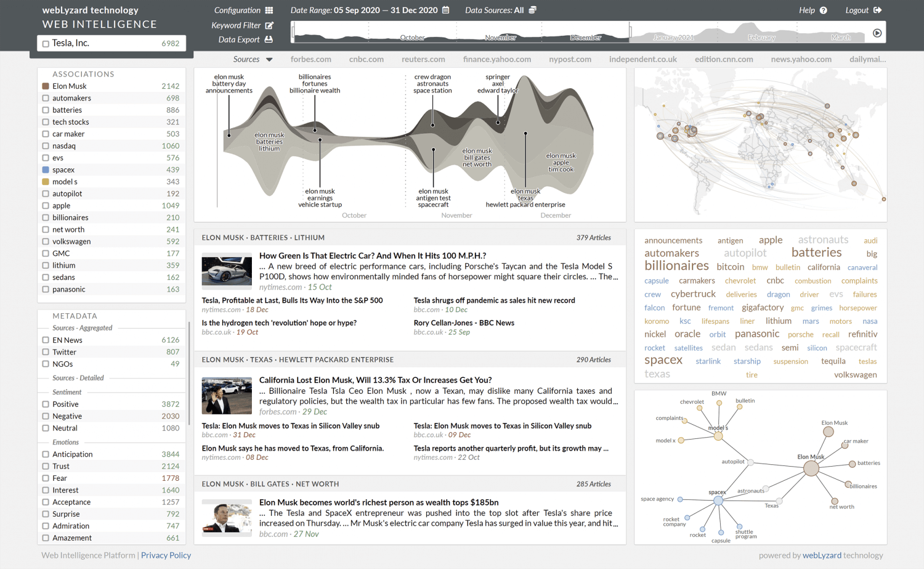Check the NGOs source checkbox

[46, 364]
